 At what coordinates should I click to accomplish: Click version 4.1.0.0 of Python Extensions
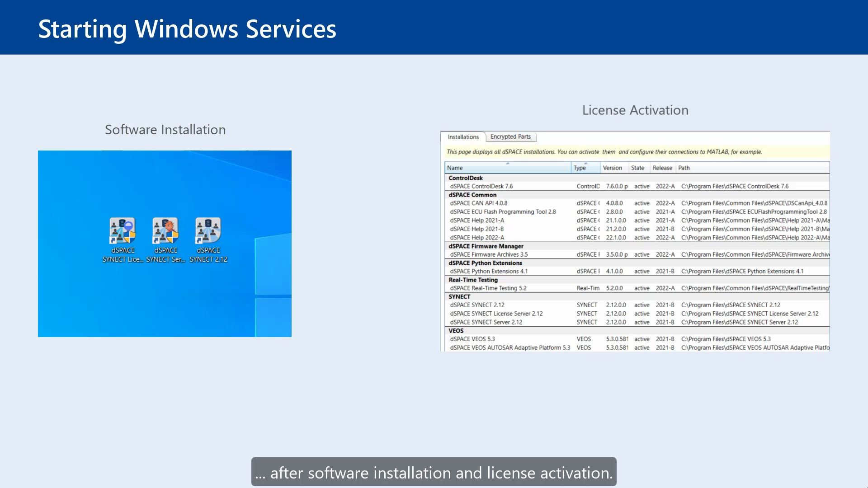(614, 271)
